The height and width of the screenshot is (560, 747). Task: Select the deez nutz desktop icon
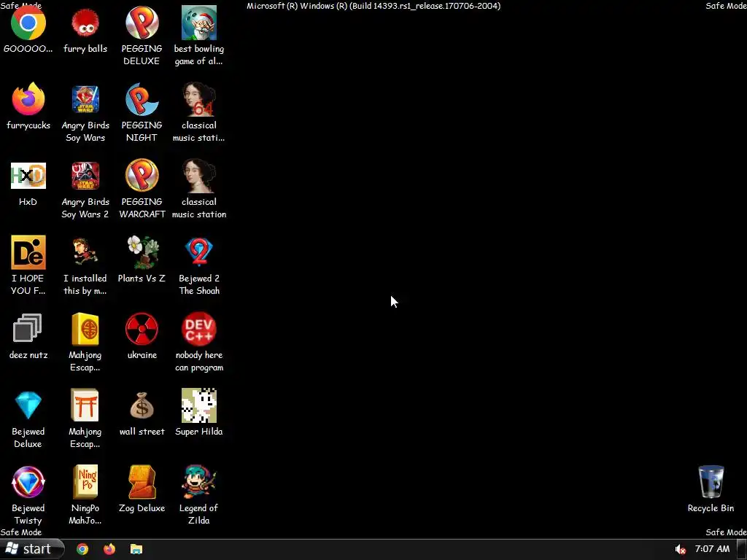pyautogui.click(x=27, y=328)
